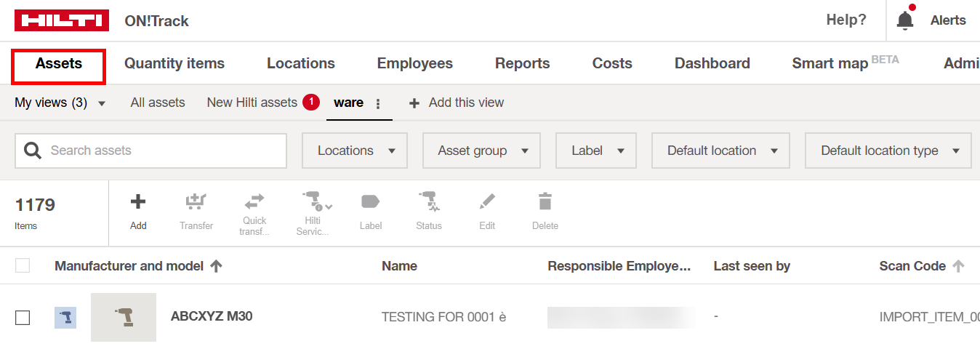Screen dimensions: 980x349
Task: Click the Delete trash icon
Action: pyautogui.click(x=545, y=202)
